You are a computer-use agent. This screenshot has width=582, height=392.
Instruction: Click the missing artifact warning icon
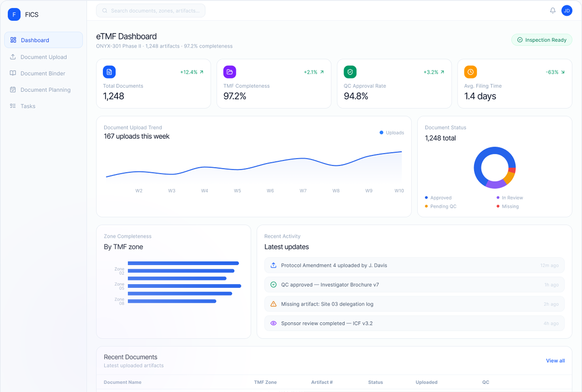pyautogui.click(x=273, y=304)
